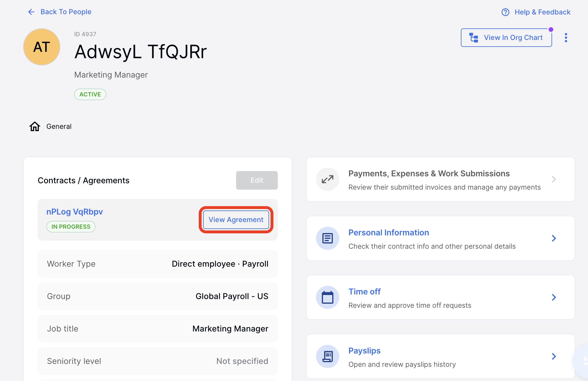Expand the Time off chevron
Screen dimensions: 588x381
point(554,297)
